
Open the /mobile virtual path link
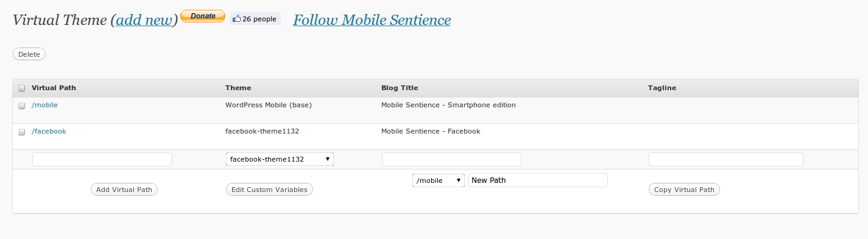click(x=44, y=105)
